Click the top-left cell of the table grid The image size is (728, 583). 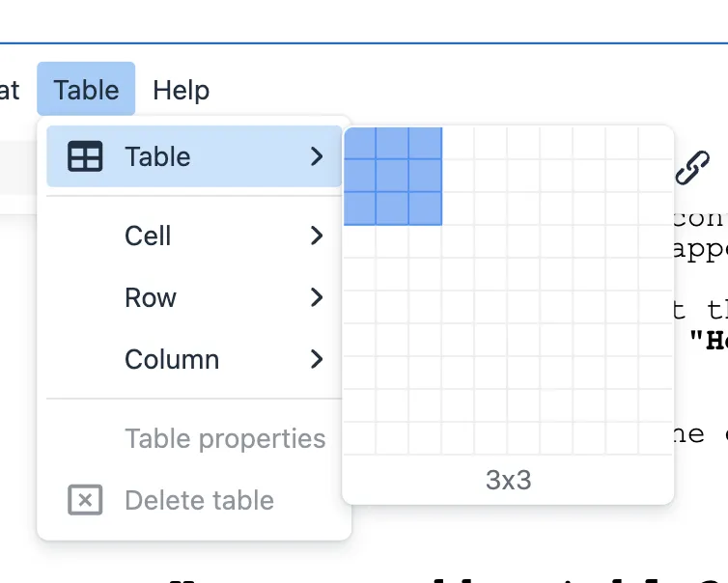tap(360, 143)
